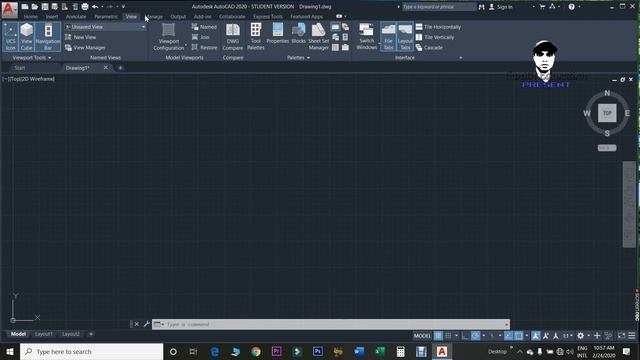This screenshot has width=640, height=360.
Task: Toggle drawing grid display in status bar
Action: (438, 336)
